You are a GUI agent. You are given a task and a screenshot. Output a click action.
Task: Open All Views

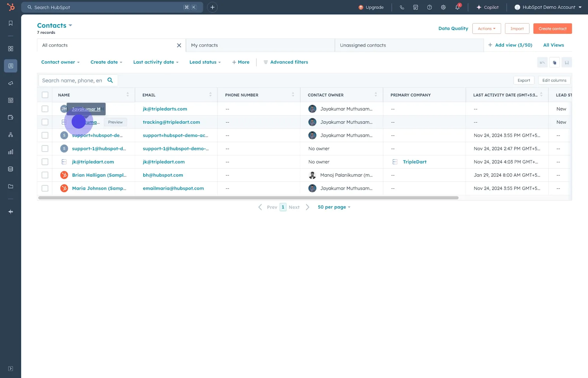(x=553, y=45)
